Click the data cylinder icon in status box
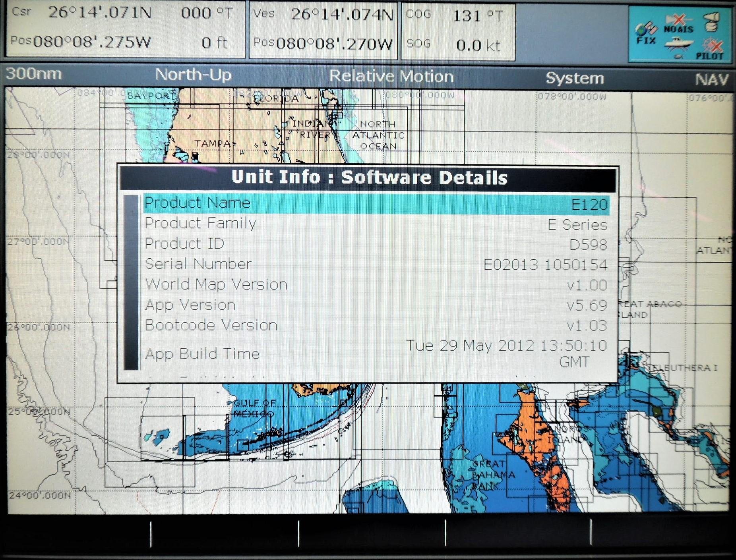The width and height of the screenshot is (736, 560). click(711, 22)
